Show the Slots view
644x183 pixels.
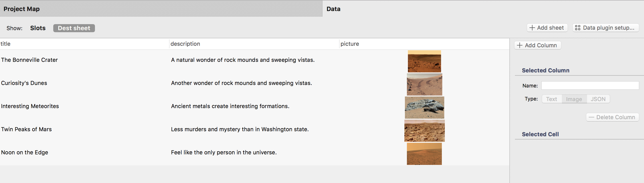tap(38, 28)
